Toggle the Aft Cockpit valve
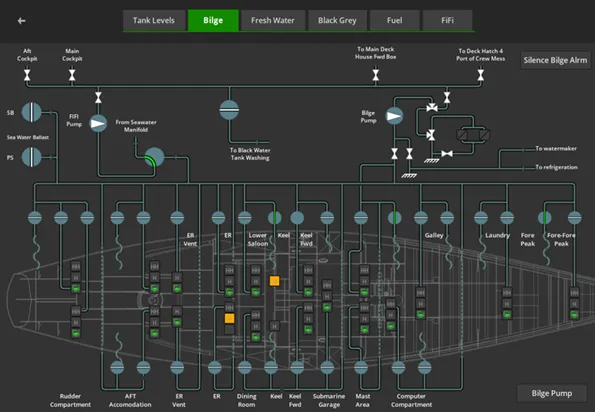The height and width of the screenshot is (412, 595). pyautogui.click(x=27, y=74)
